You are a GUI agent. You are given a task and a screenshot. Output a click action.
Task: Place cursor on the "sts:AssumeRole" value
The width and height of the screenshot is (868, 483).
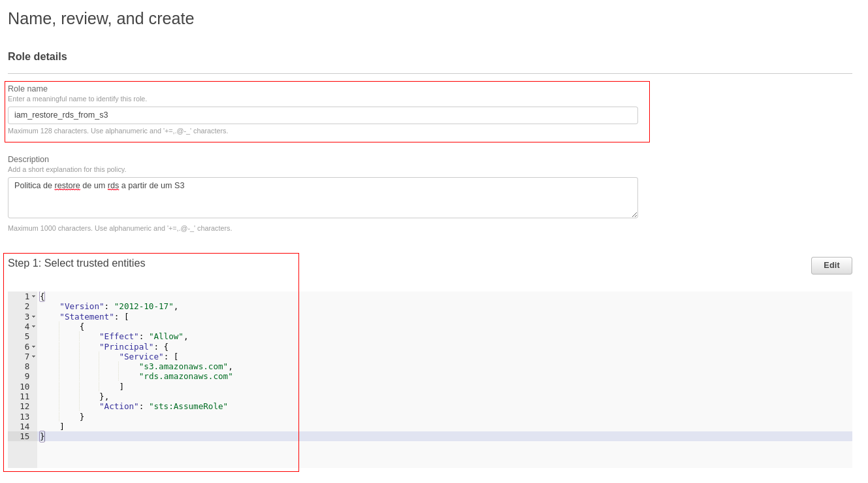click(x=188, y=407)
